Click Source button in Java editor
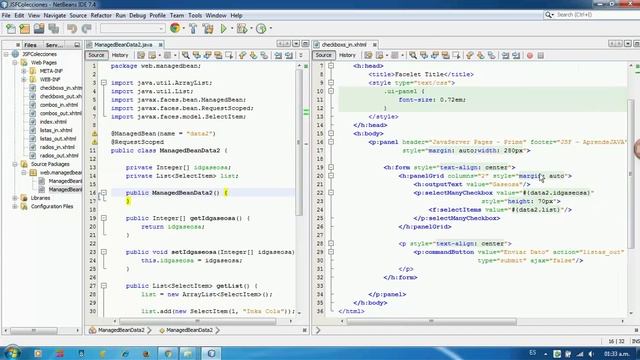Image resolution: width=640 pixels, height=360 pixels. coord(96,55)
